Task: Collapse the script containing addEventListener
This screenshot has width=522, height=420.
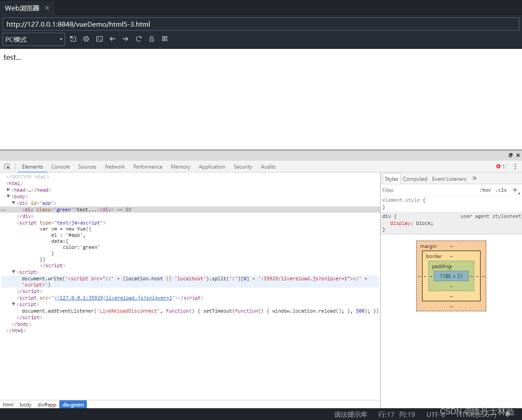Action: [x=14, y=304]
